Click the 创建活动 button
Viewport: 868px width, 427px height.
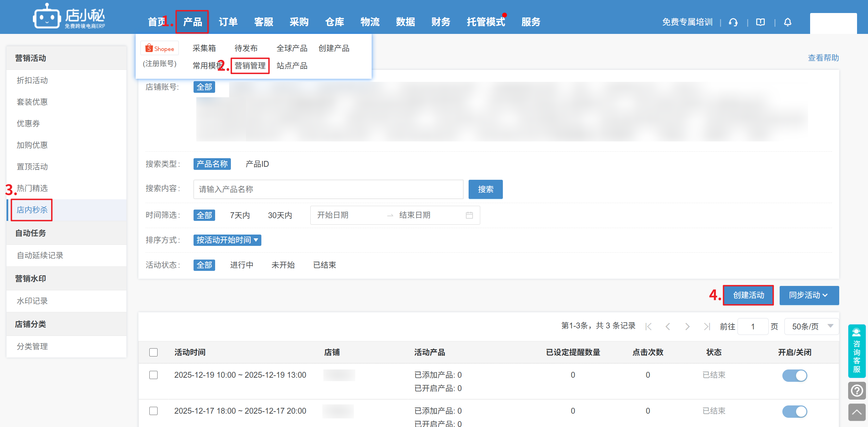(x=748, y=295)
